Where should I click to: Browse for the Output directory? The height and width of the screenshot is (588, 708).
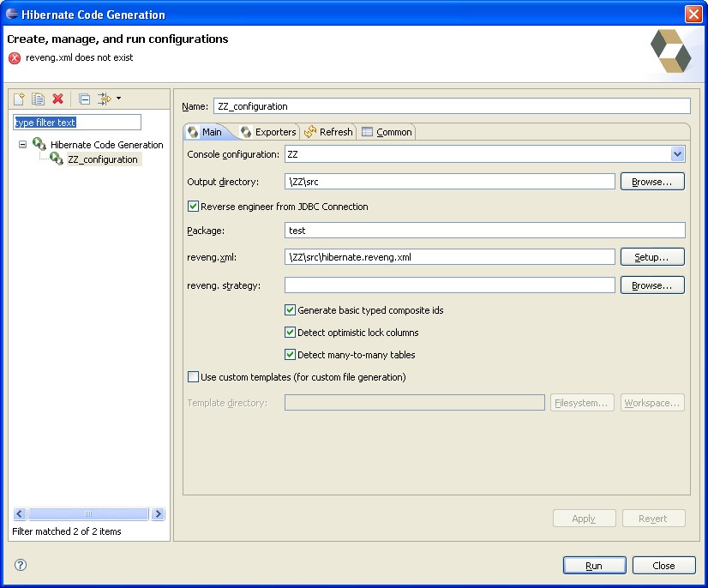pos(652,182)
